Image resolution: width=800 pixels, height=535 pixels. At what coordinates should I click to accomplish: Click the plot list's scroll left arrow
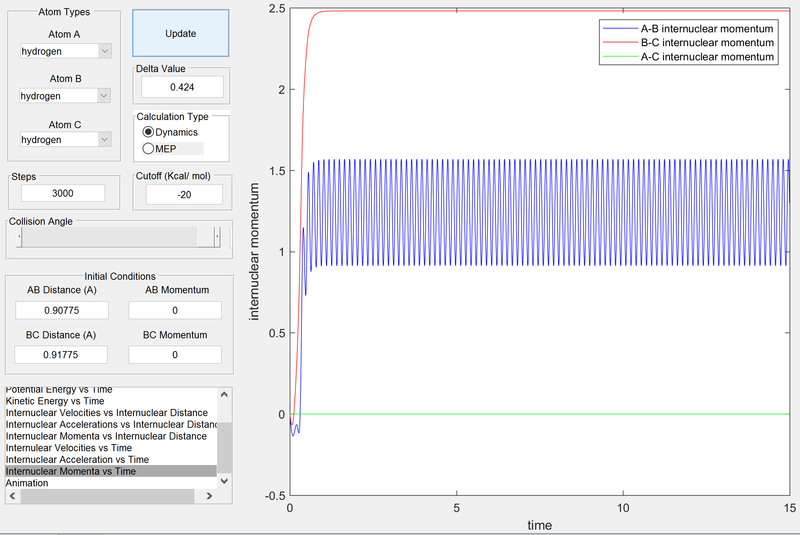pyautogui.click(x=13, y=496)
